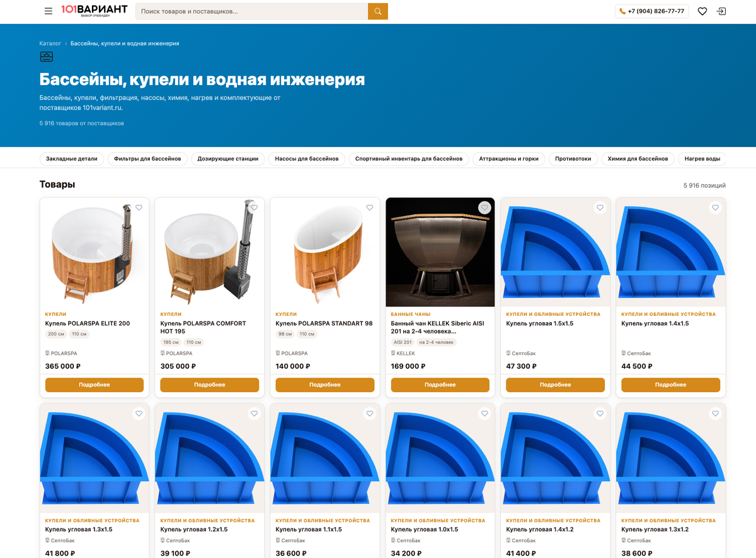
Task: Open Купель POLARSPA ELITE 200 title
Action: click(88, 323)
